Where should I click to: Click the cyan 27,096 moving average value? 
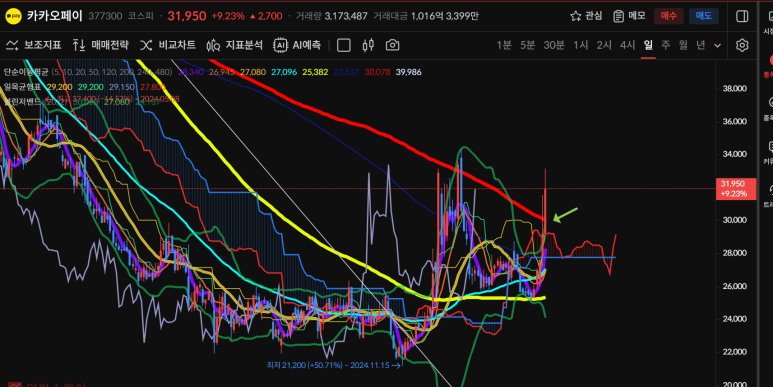tap(284, 72)
